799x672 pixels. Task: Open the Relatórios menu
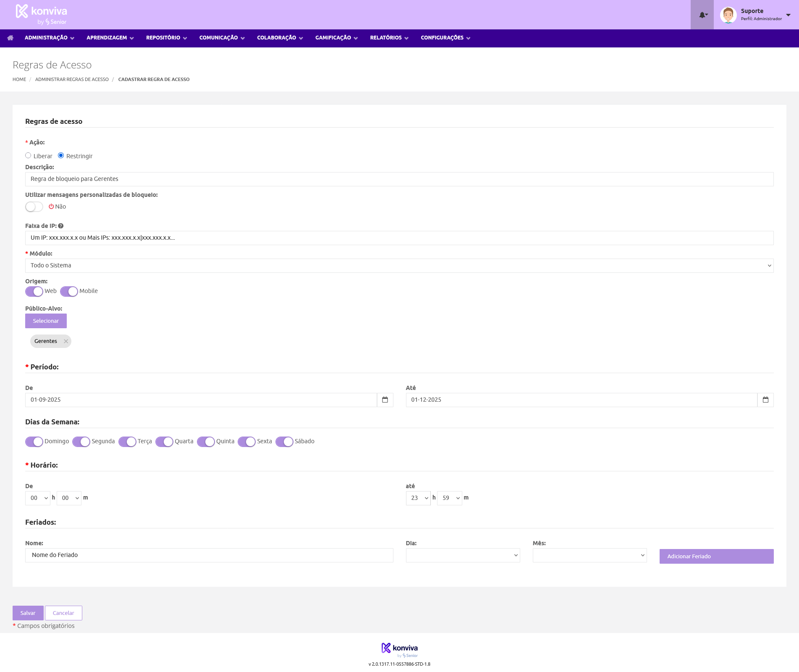(389, 38)
